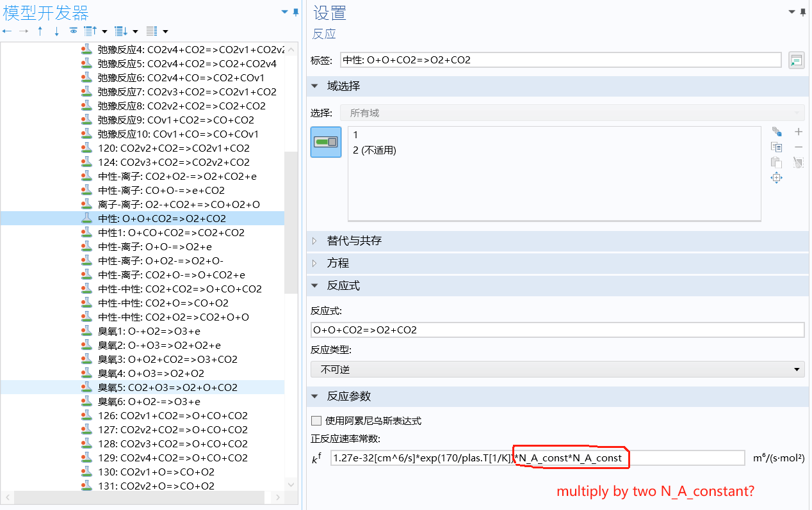The height and width of the screenshot is (510, 812).
Task: Move node up with the up arrow
Action: point(40,31)
